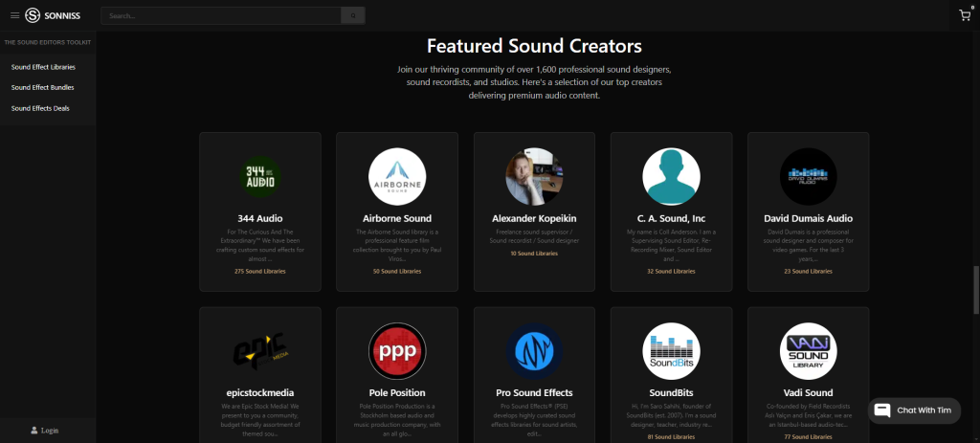Click '81 Sound Libraries' text

(671, 436)
